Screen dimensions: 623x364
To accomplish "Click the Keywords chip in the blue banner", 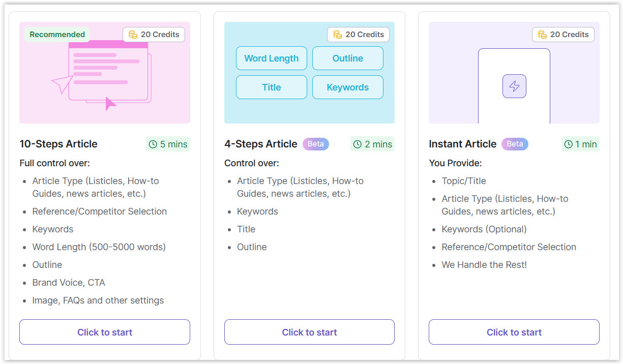I will point(348,87).
